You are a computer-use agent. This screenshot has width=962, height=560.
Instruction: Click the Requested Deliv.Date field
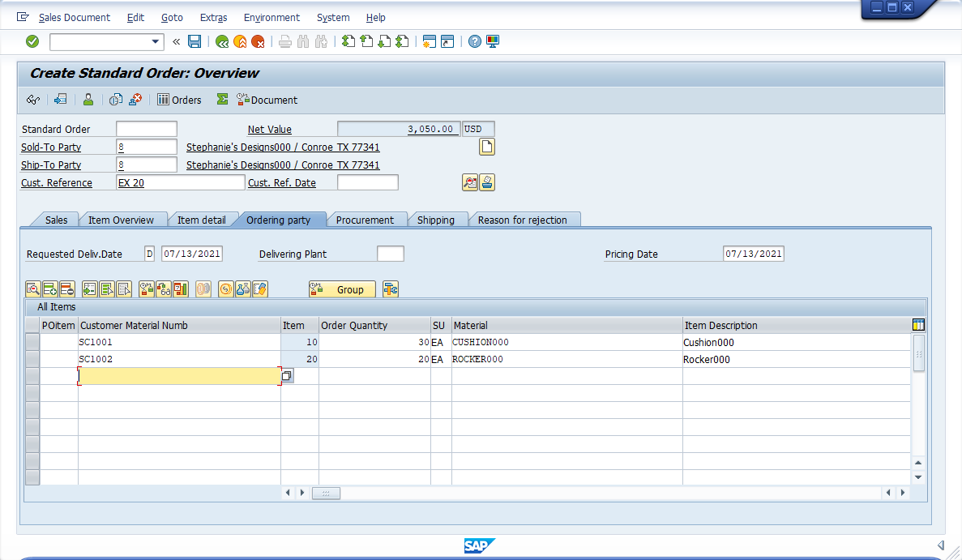(191, 254)
